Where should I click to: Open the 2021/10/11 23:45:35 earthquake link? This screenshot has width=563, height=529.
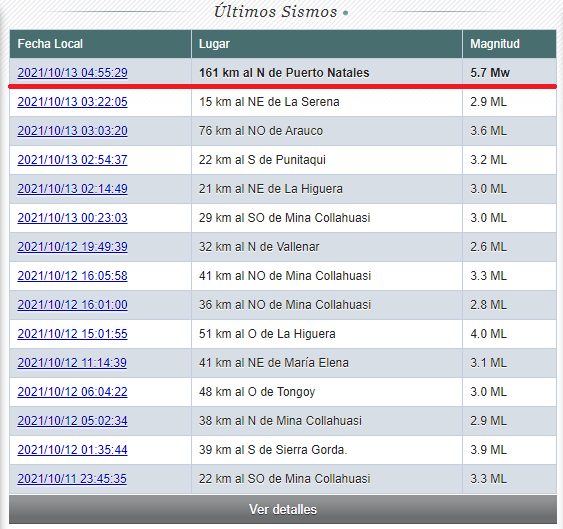(x=72, y=479)
